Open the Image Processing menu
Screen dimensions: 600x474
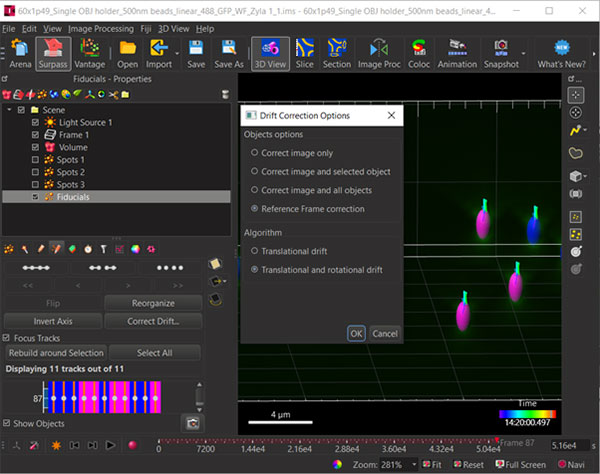tap(101, 29)
